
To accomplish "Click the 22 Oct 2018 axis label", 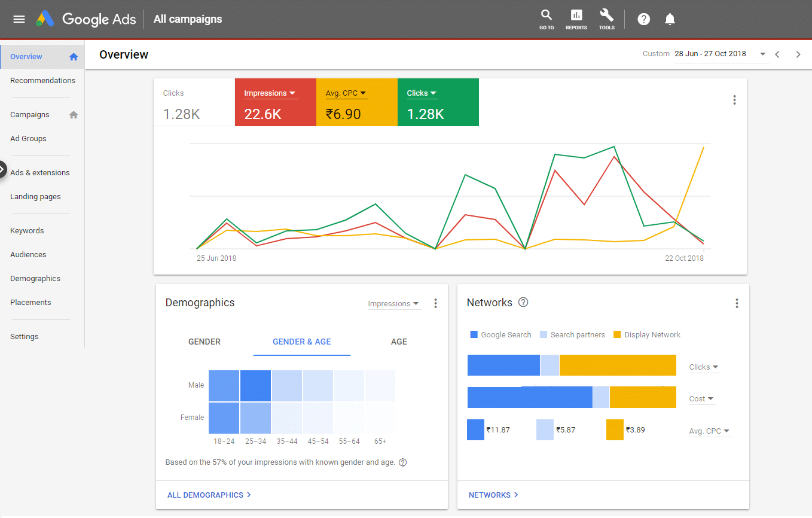I will coord(684,258).
